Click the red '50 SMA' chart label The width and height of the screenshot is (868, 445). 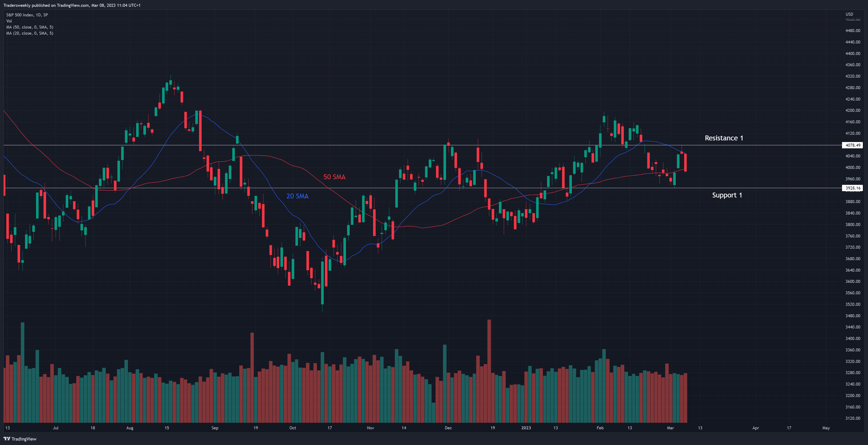[334, 177]
